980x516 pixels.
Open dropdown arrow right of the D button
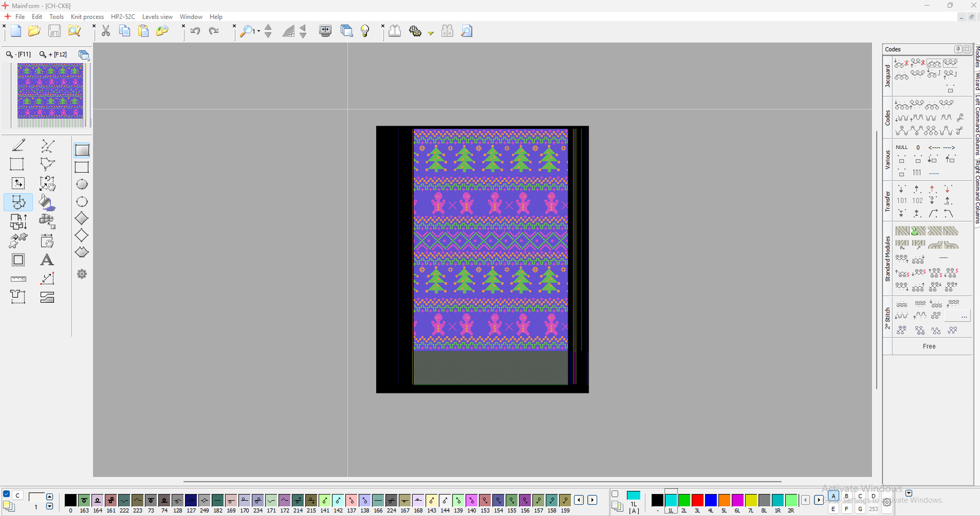point(909,493)
